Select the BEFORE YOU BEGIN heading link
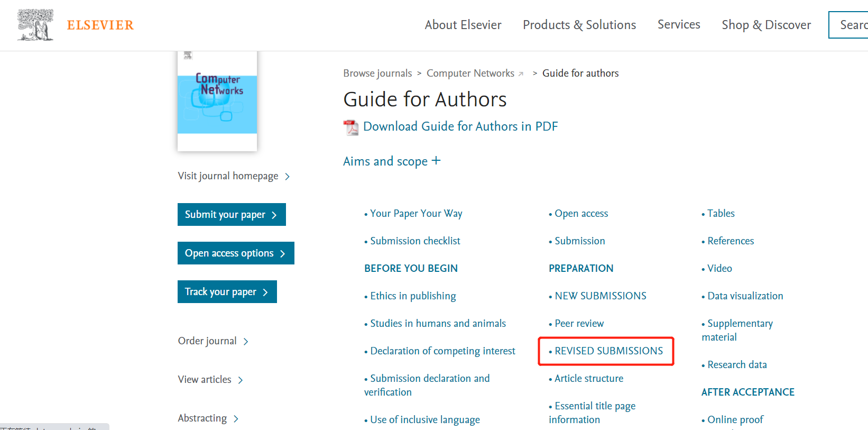The image size is (868, 430). 411,269
